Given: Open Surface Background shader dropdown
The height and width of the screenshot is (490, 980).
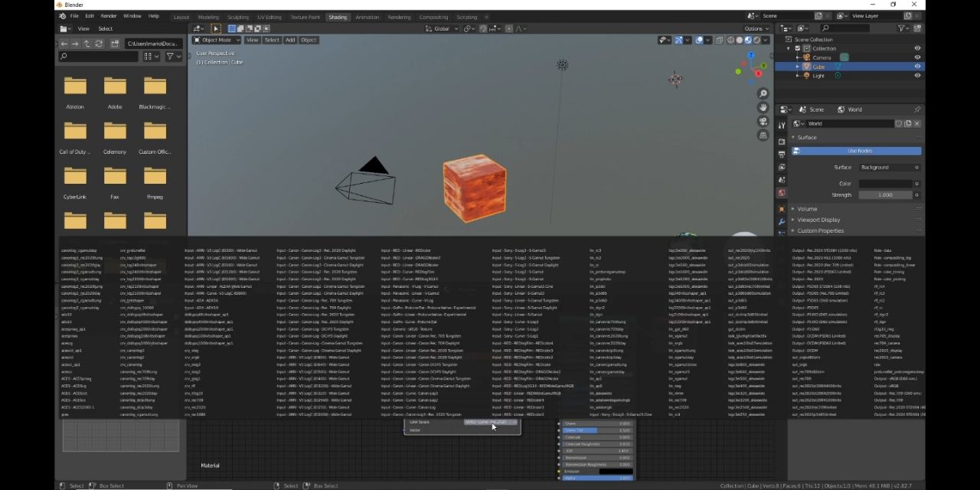Looking at the screenshot, I should (x=889, y=167).
